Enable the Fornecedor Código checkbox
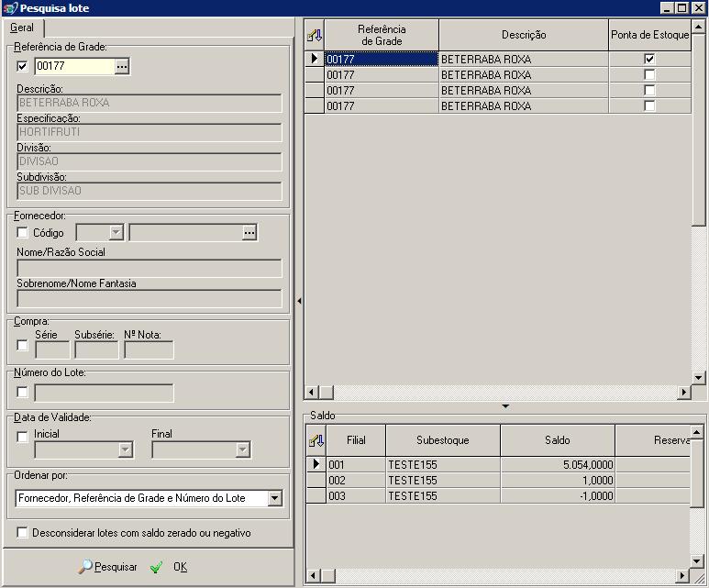Screen dimensions: 709x588 (23, 233)
